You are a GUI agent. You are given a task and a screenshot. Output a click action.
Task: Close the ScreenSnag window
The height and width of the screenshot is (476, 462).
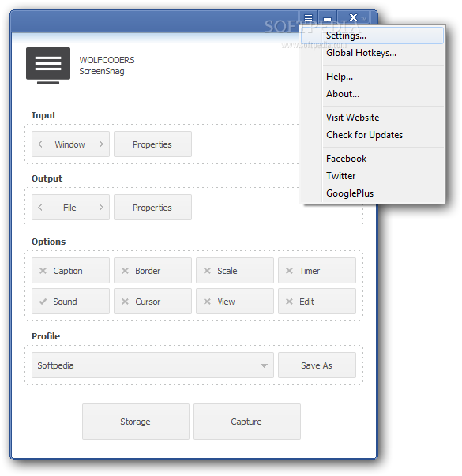[x=353, y=17]
